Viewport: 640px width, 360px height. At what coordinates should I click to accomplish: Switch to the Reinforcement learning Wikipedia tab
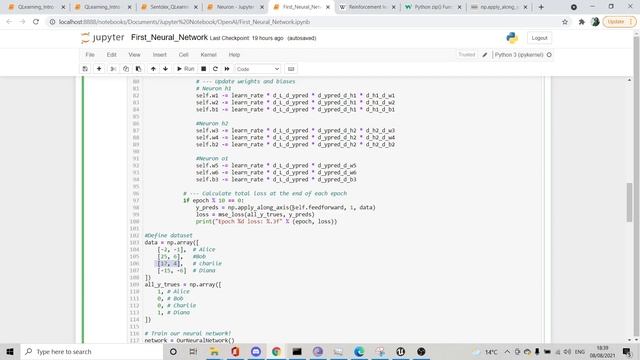tap(367, 7)
